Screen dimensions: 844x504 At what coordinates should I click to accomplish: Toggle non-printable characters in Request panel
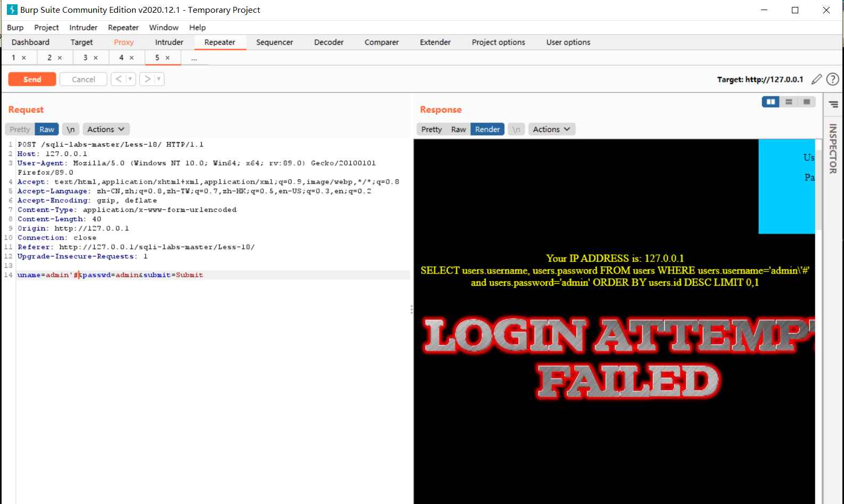(71, 129)
